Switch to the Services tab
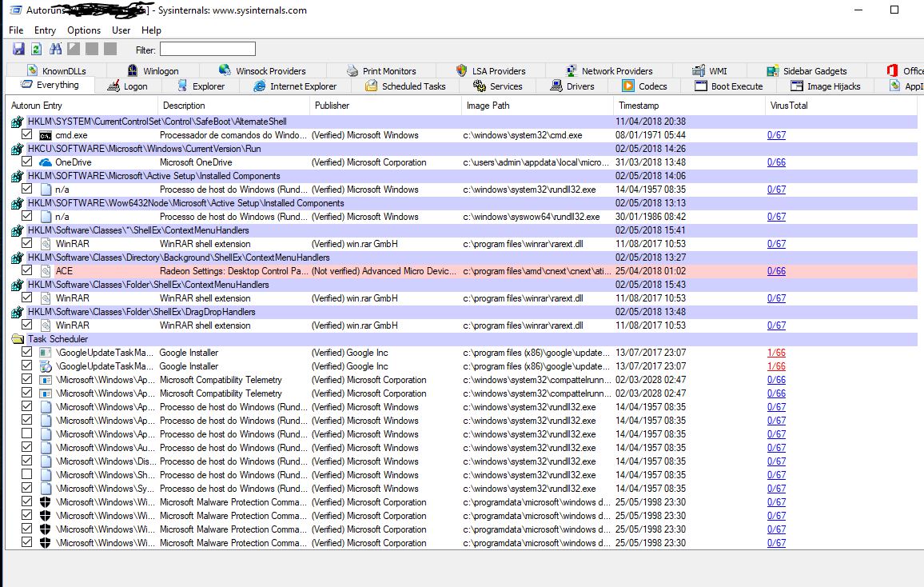924x587 pixels. 498,86
